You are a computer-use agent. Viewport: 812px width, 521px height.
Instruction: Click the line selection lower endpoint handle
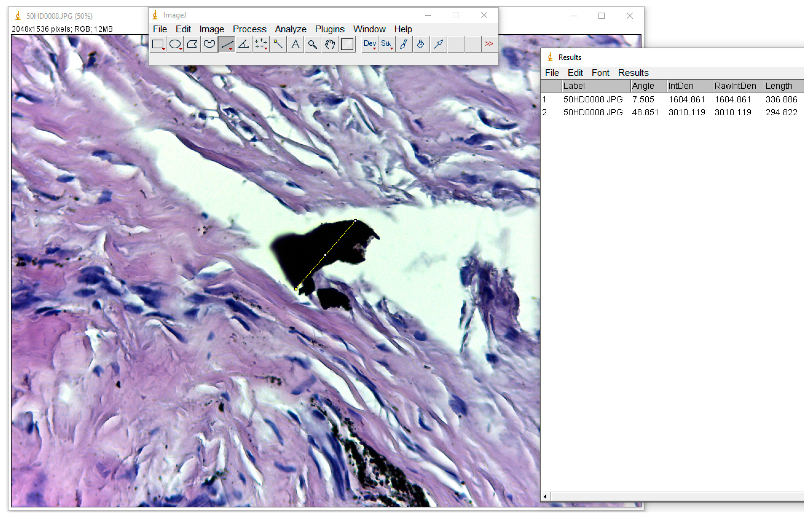pyautogui.click(x=296, y=289)
